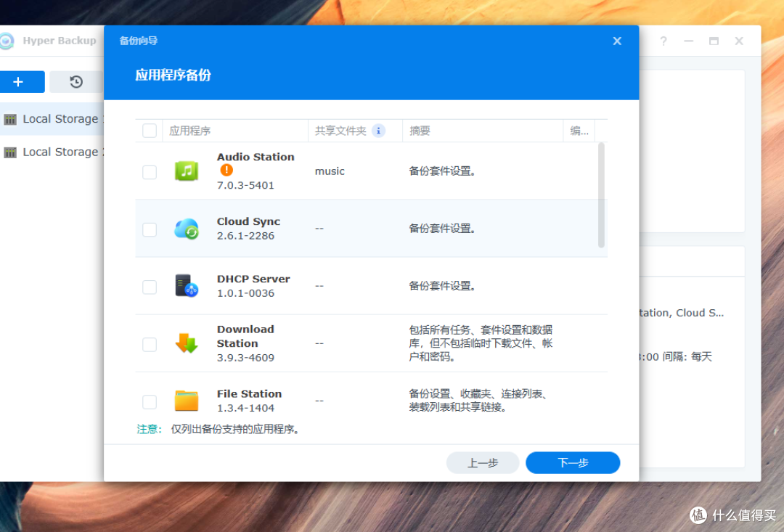This screenshot has width=784, height=532.
Task: Click the application list vertical scrollbar
Action: tap(601, 195)
